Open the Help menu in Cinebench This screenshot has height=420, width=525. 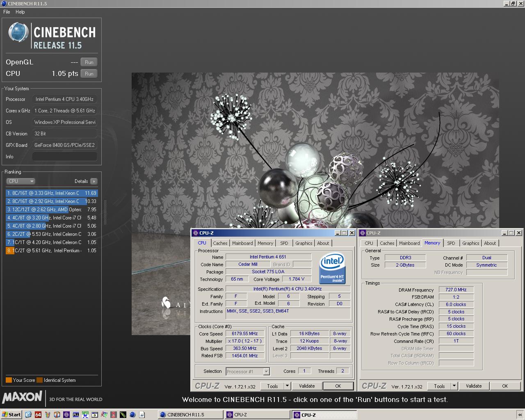tap(20, 12)
